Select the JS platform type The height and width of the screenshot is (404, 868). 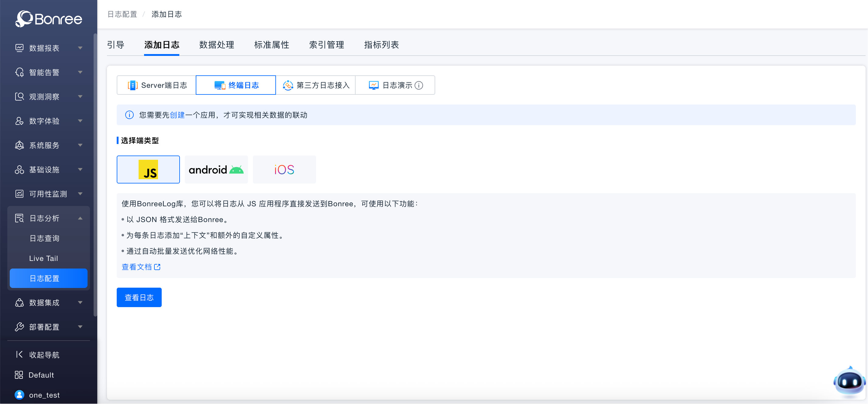(148, 170)
